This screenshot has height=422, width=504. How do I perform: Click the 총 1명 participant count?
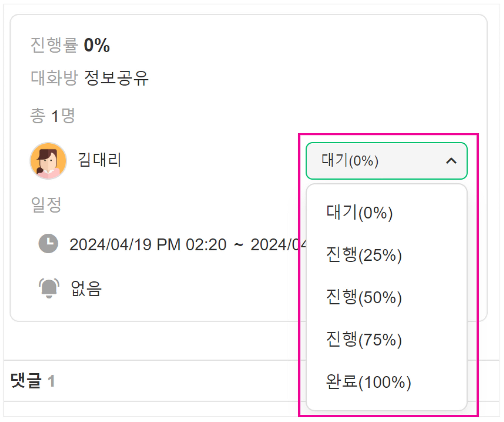pos(53,116)
